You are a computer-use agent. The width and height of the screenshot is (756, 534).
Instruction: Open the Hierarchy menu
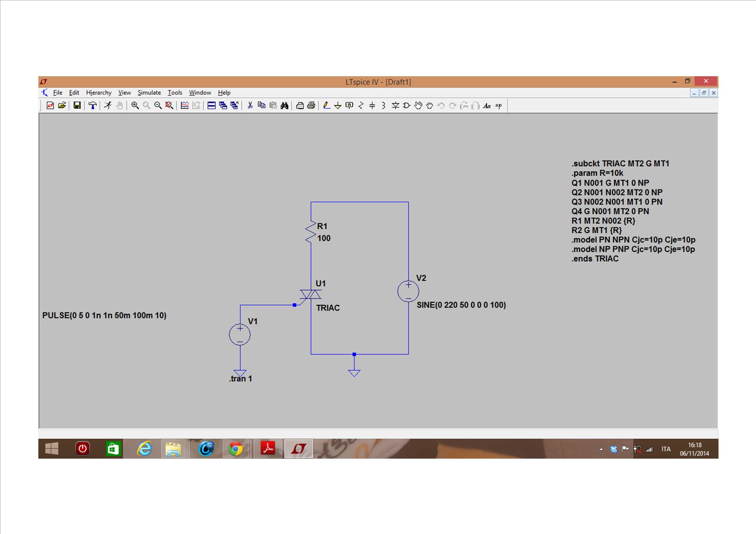[x=98, y=93]
